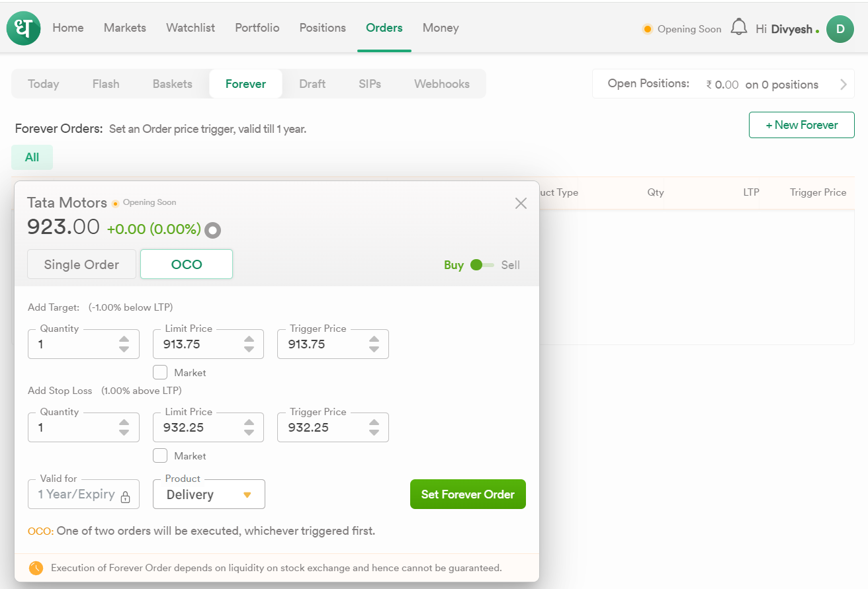Screen dimensions: 868x589
Task: Check the Market box under Add Target
Action: pos(160,372)
